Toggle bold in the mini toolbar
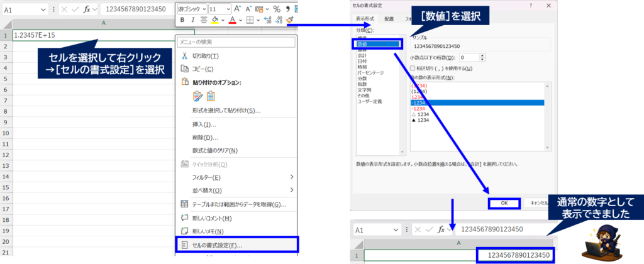 coord(182,19)
